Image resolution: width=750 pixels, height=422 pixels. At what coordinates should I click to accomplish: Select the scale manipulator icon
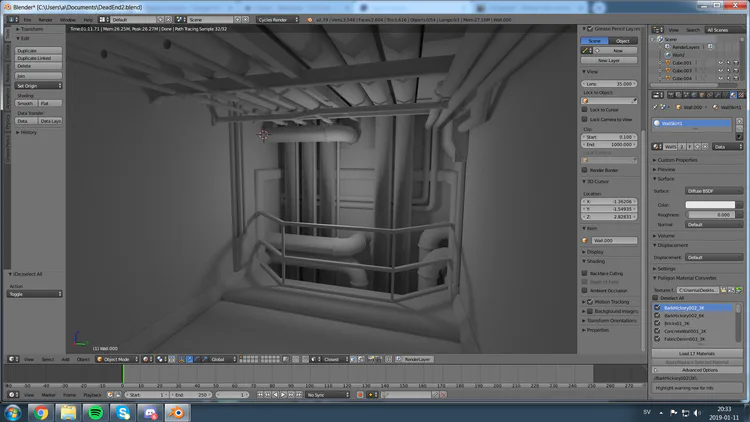(x=205, y=359)
